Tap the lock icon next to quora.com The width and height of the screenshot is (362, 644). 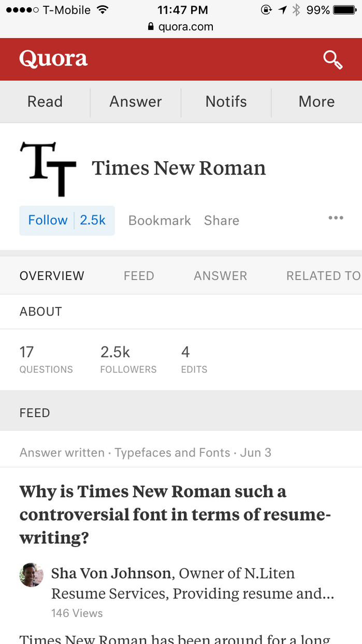[x=150, y=27]
